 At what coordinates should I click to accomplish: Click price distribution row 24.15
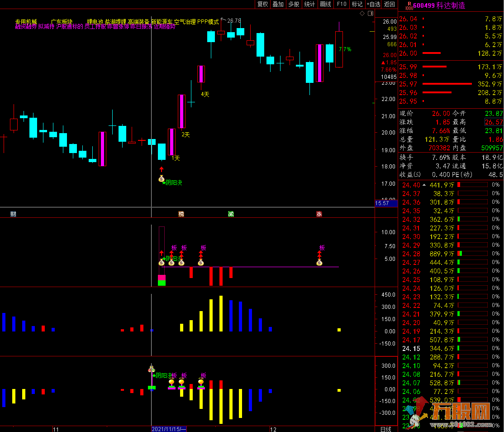click(x=451, y=348)
